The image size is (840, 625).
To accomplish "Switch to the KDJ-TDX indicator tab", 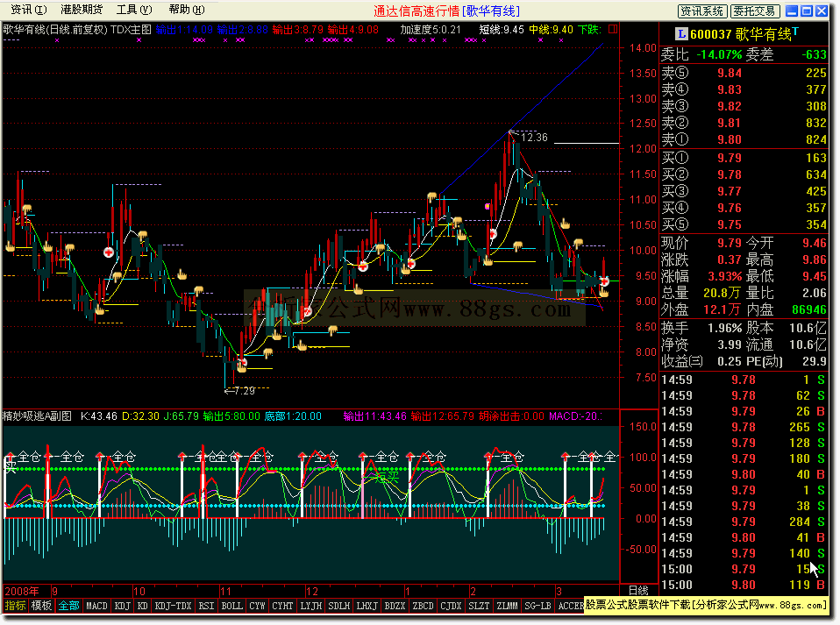I will [x=173, y=606].
